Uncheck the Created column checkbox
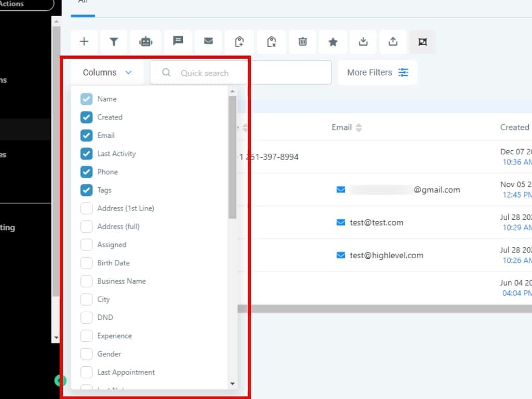 [86, 117]
